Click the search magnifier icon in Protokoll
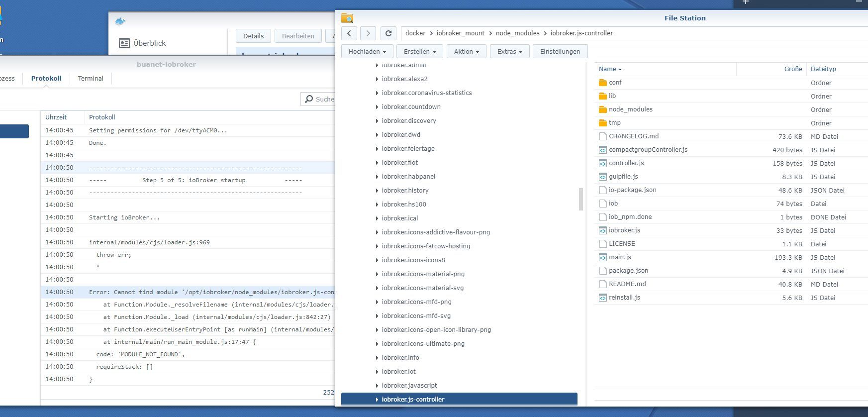Image resolution: width=868 pixels, height=417 pixels. pyautogui.click(x=309, y=99)
